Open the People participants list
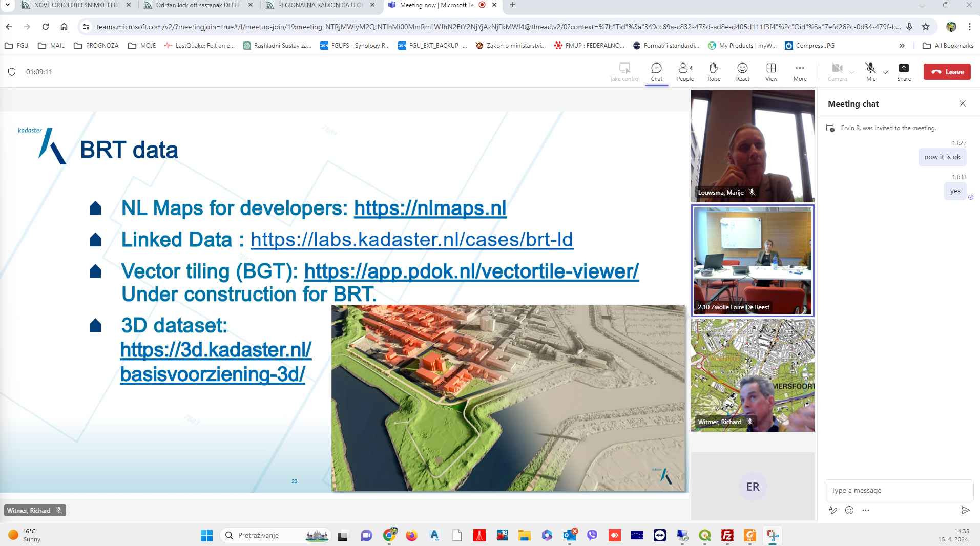This screenshot has width=980, height=546. [x=685, y=72]
